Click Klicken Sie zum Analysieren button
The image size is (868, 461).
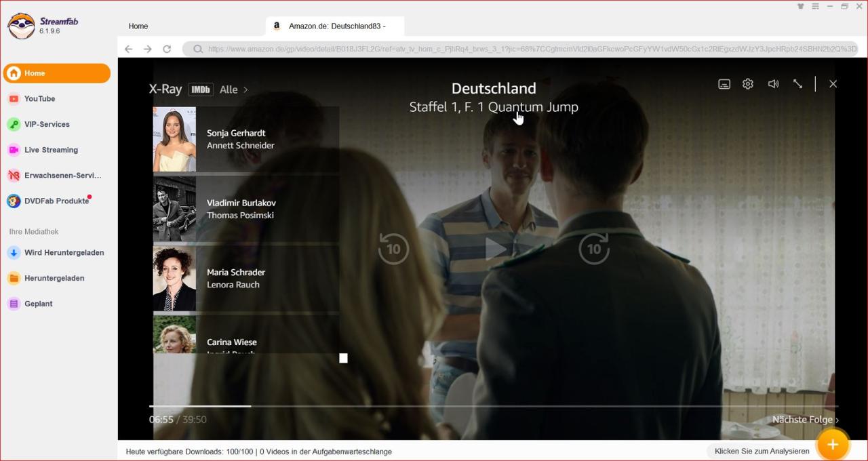[762, 452]
